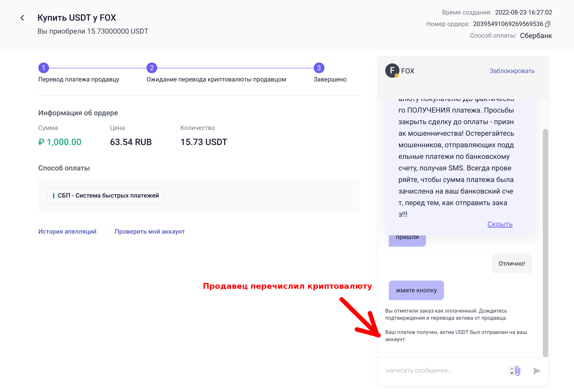This screenshot has height=392, width=574.
Task: Click the step 2 circle indicator
Action: [152, 68]
